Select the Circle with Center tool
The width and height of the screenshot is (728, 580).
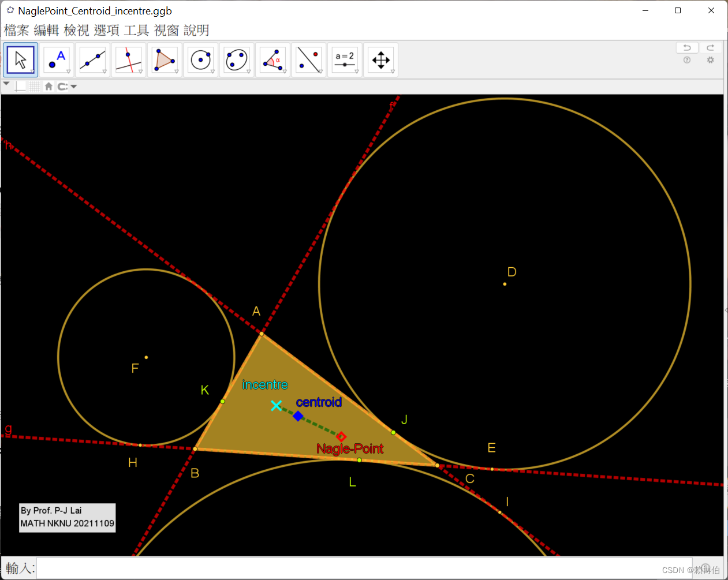(x=200, y=59)
